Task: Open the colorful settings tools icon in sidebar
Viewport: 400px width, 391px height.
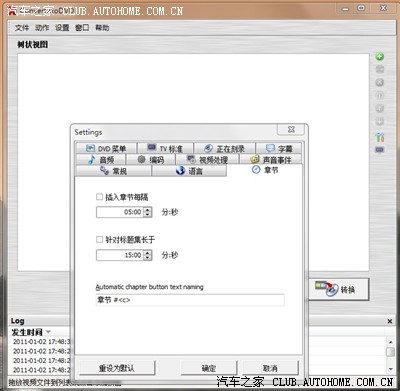Action: point(380,137)
